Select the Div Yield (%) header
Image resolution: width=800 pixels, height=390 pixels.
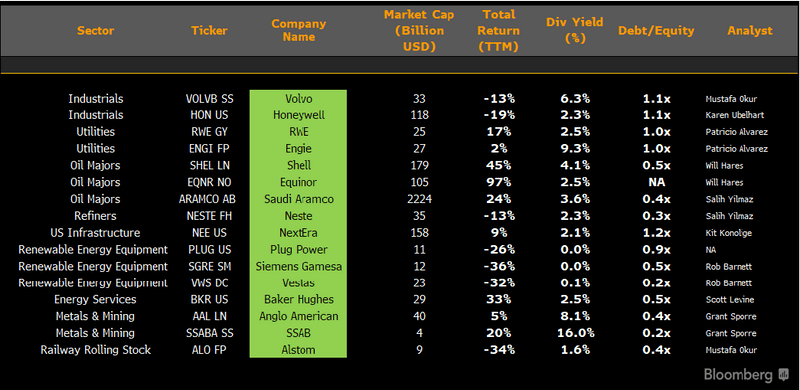[574, 30]
